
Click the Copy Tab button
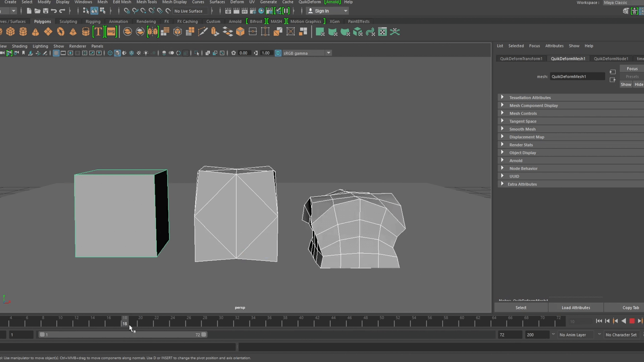coord(630,307)
